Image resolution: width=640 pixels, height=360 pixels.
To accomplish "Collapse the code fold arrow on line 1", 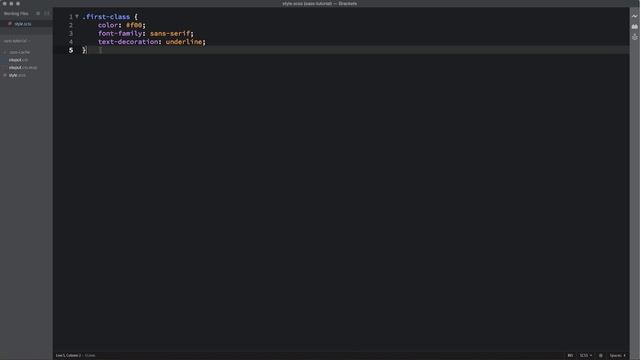I will coord(77,16).
